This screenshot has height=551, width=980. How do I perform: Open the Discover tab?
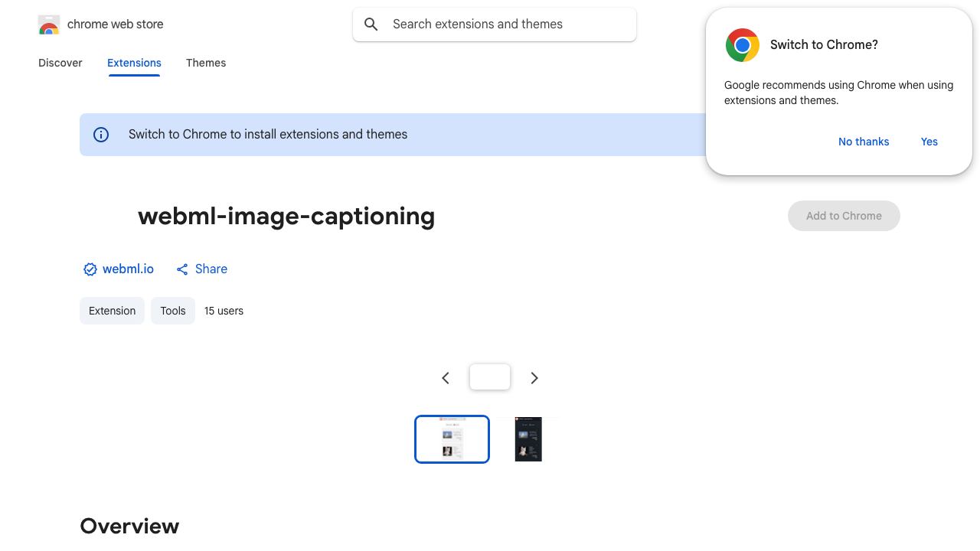click(60, 63)
